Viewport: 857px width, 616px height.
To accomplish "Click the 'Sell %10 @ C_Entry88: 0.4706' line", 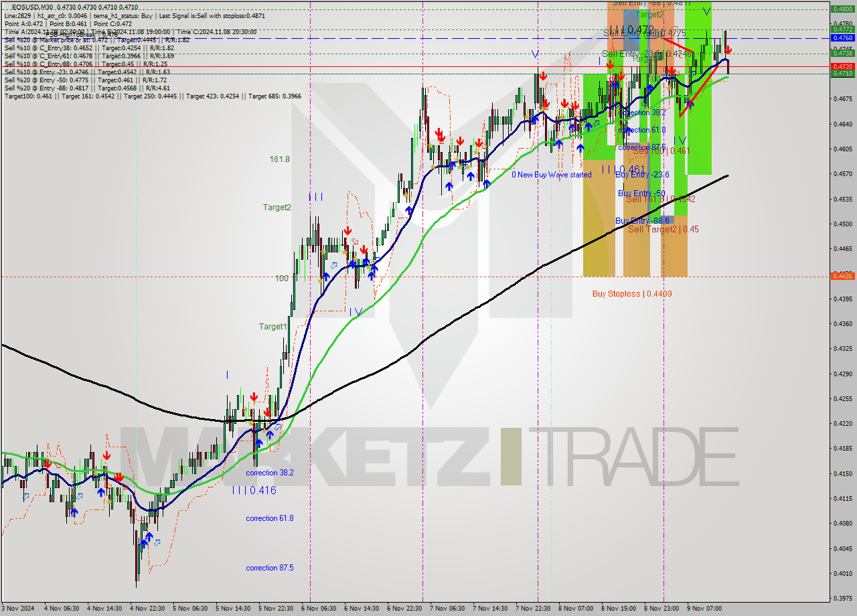I will [x=86, y=64].
